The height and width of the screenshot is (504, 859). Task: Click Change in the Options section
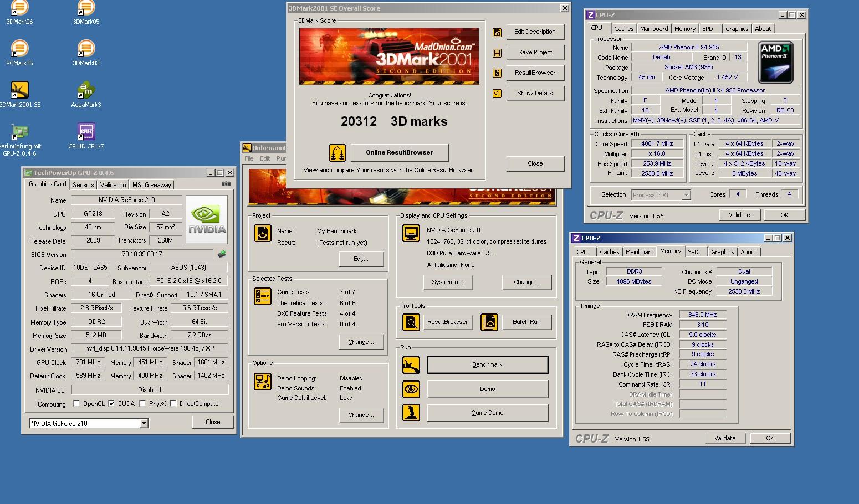[x=361, y=415]
